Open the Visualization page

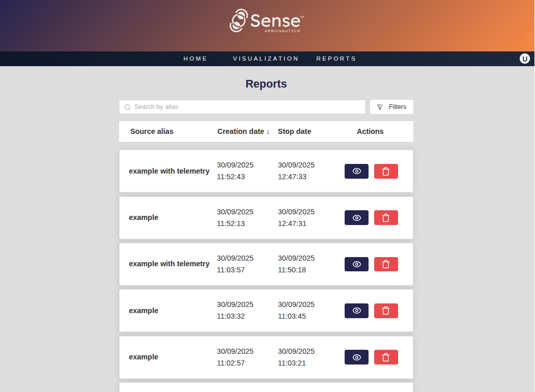pos(266,59)
